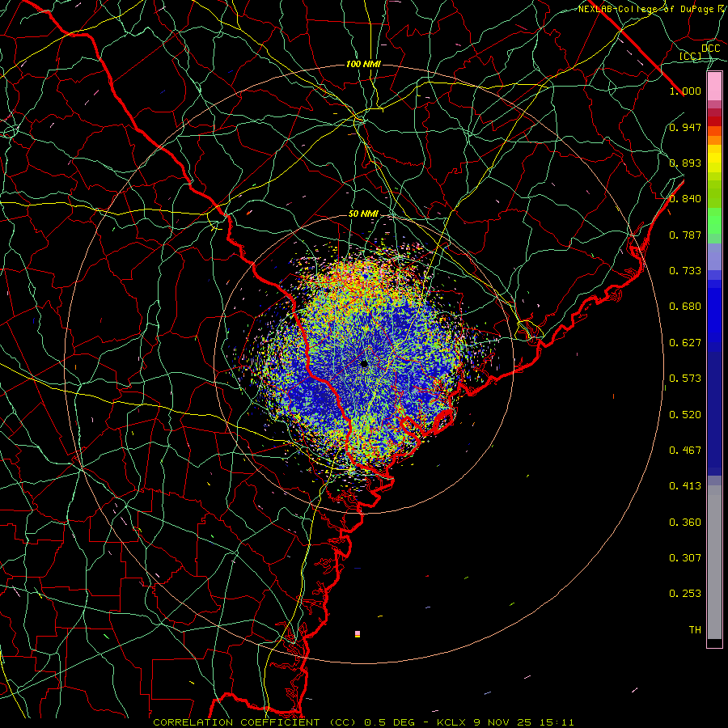
Task: Click the 100 NMI range ring label
Action: coord(363,64)
